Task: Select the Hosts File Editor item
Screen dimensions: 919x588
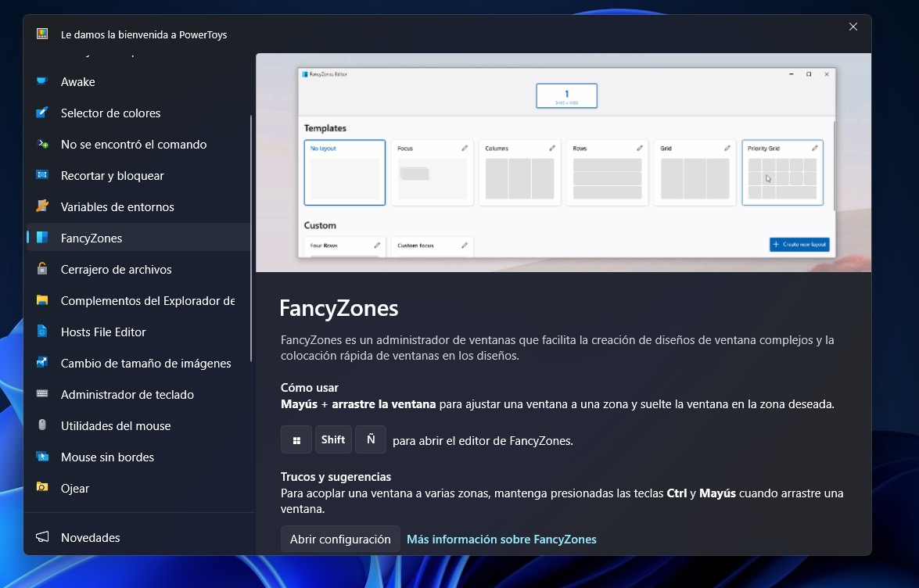Action: point(138,332)
